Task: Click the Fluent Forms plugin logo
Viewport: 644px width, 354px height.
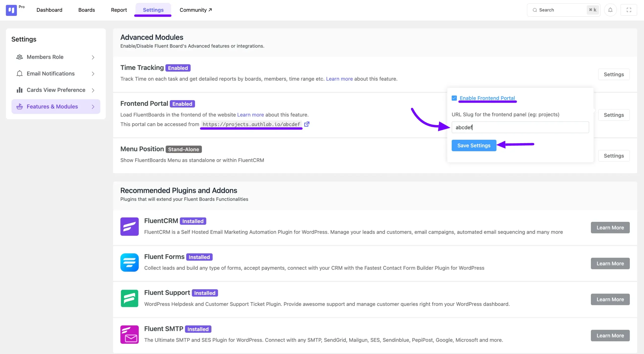Action: [x=129, y=262]
